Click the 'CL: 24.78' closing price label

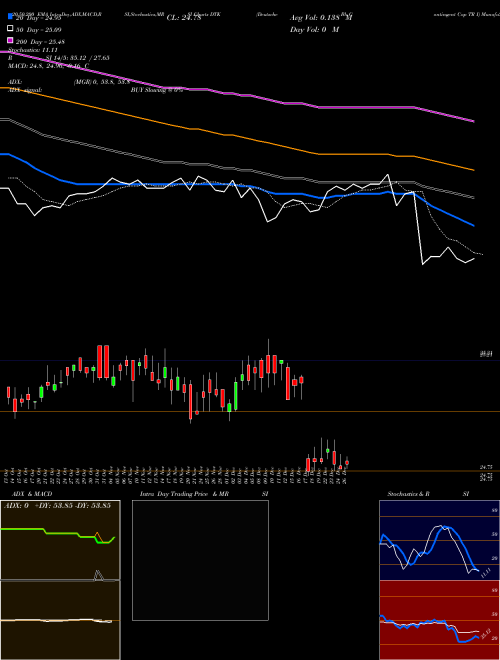pos(184,18)
